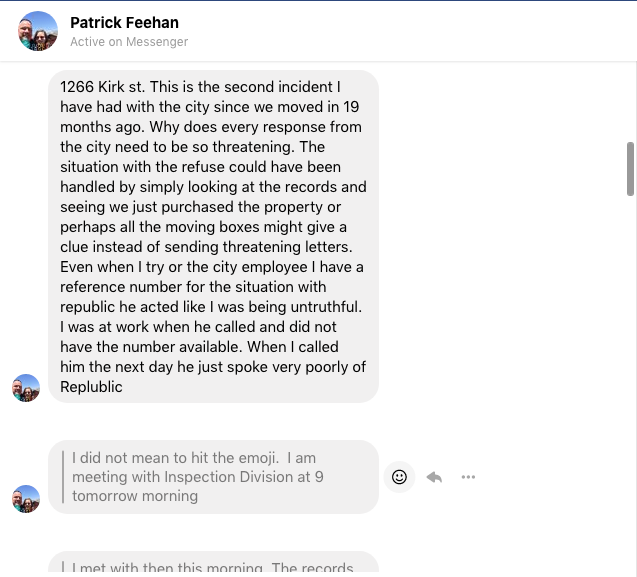
Task: Click the "tomorrow morning" text in the message
Action: 135,496
